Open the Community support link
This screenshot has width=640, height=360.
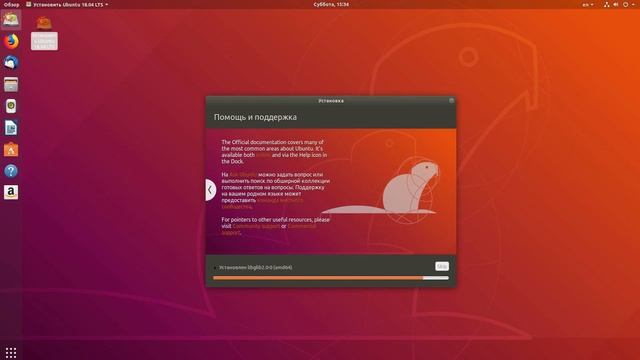tap(256, 226)
